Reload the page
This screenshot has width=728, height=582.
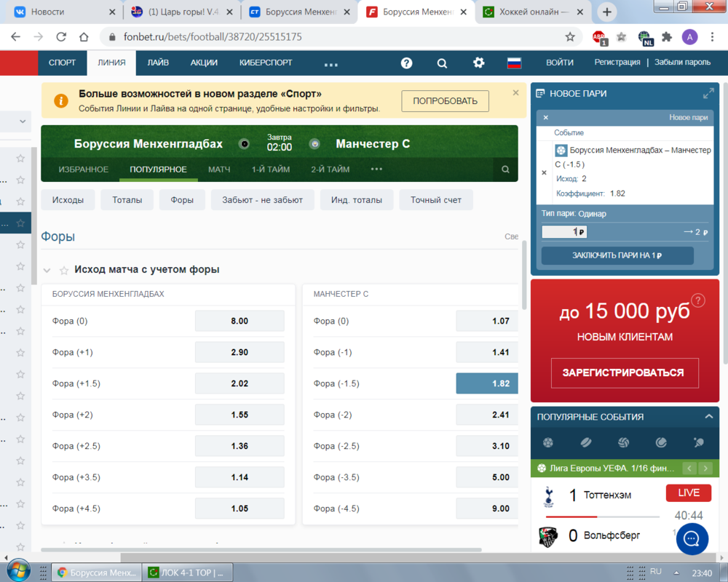click(x=61, y=36)
